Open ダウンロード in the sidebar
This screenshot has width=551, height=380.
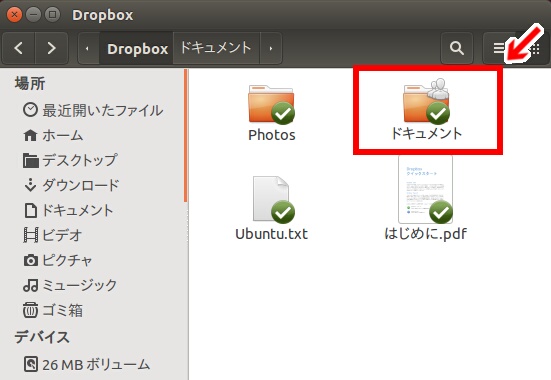point(72,185)
